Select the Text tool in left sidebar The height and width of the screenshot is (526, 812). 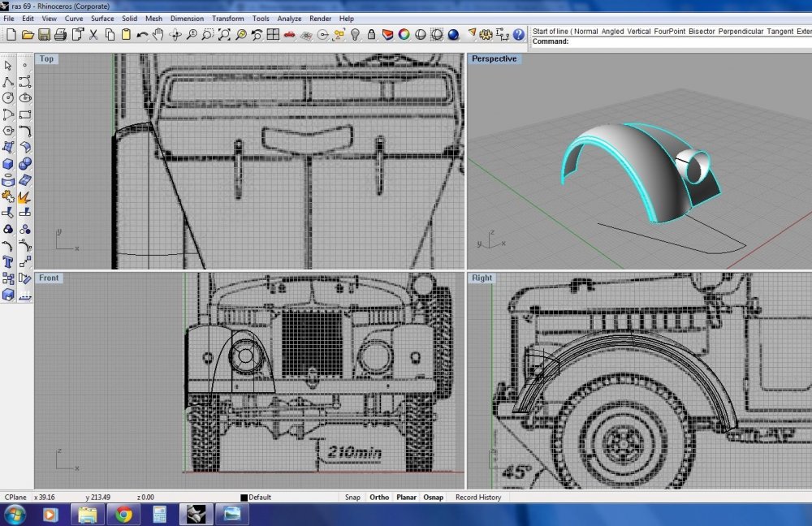point(8,262)
